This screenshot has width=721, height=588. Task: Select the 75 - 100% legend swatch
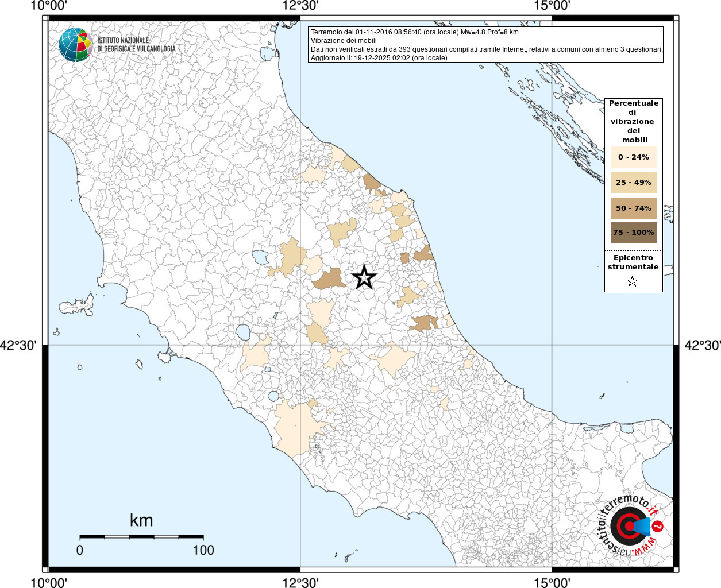633,233
